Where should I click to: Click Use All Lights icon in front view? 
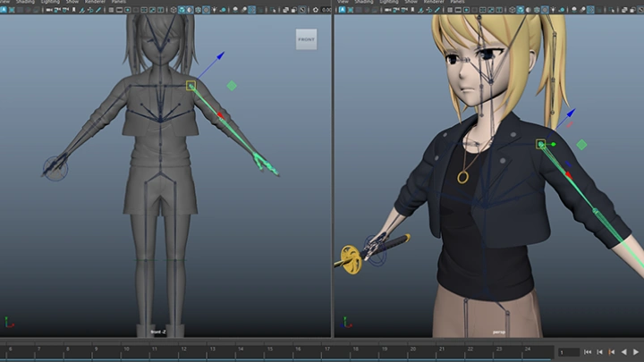[215, 10]
